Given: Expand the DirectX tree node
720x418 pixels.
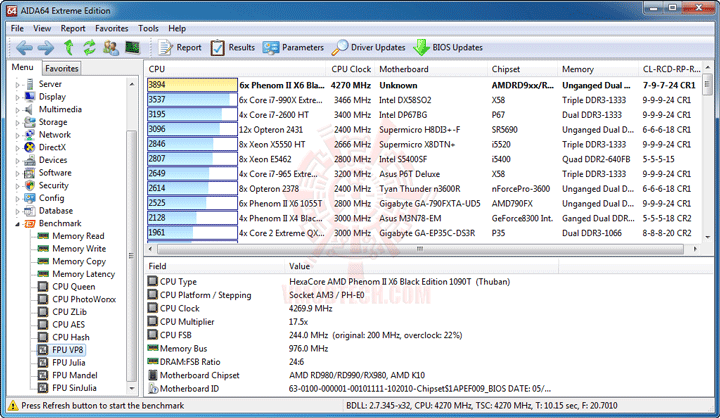Looking at the screenshot, I should (18, 148).
